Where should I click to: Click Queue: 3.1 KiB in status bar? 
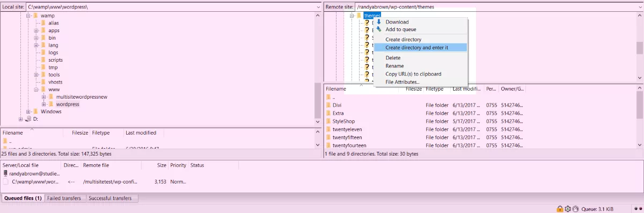[597, 209]
